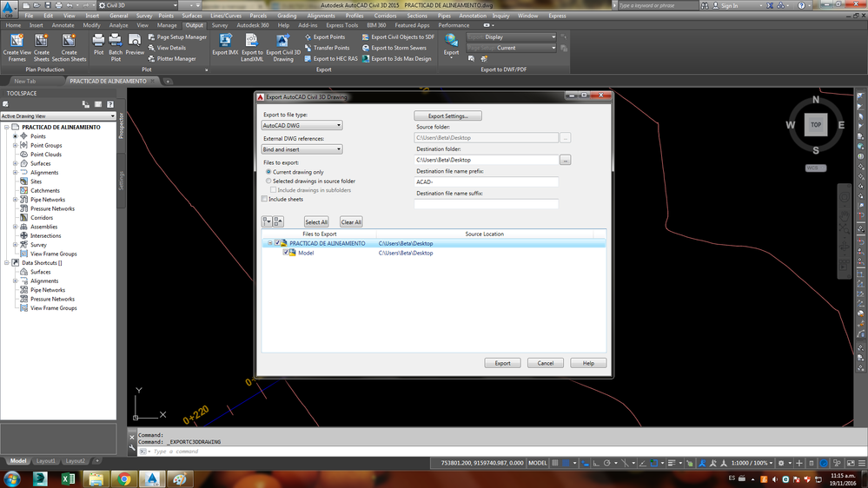Toggle Include drawings in subfolders checkbox

click(274, 190)
